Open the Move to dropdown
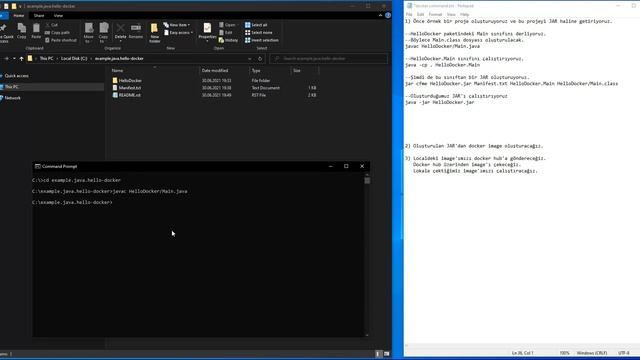640x360 pixels. click(x=89, y=33)
